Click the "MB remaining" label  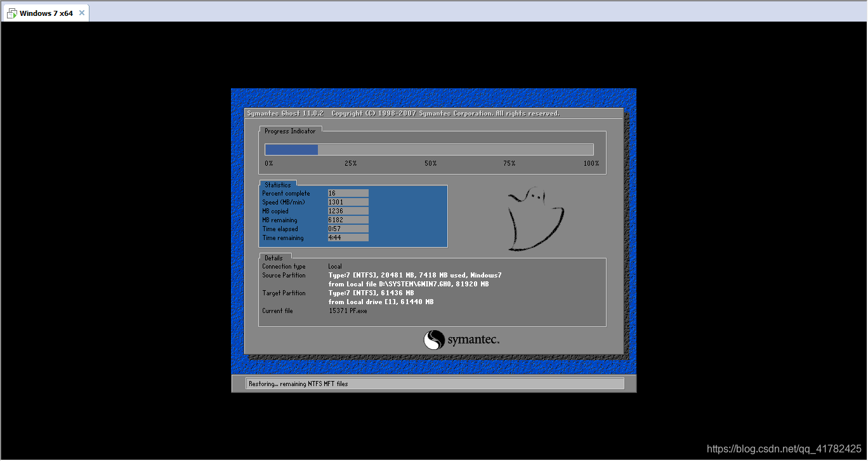coord(280,220)
